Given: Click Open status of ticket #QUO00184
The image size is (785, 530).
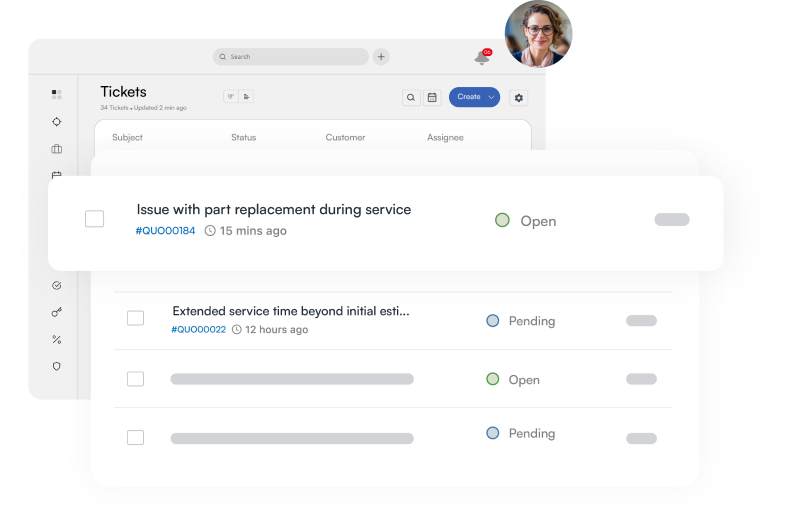Looking at the screenshot, I should pyautogui.click(x=526, y=221).
